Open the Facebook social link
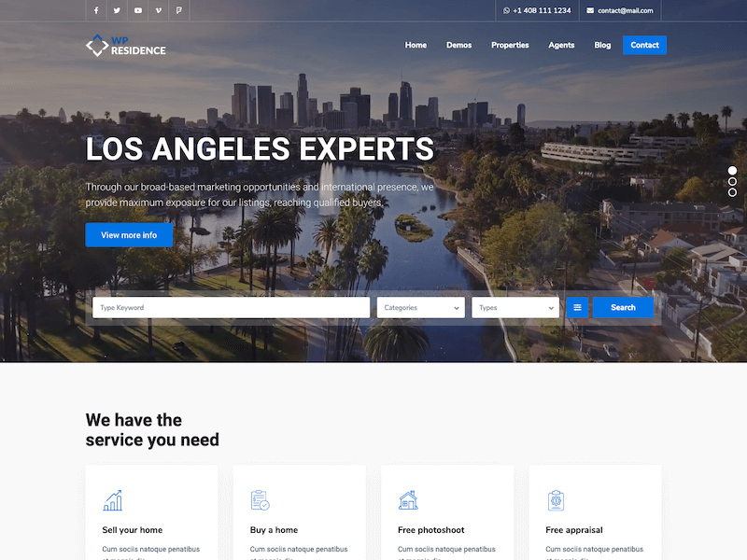The height and width of the screenshot is (560, 747). tap(96, 10)
